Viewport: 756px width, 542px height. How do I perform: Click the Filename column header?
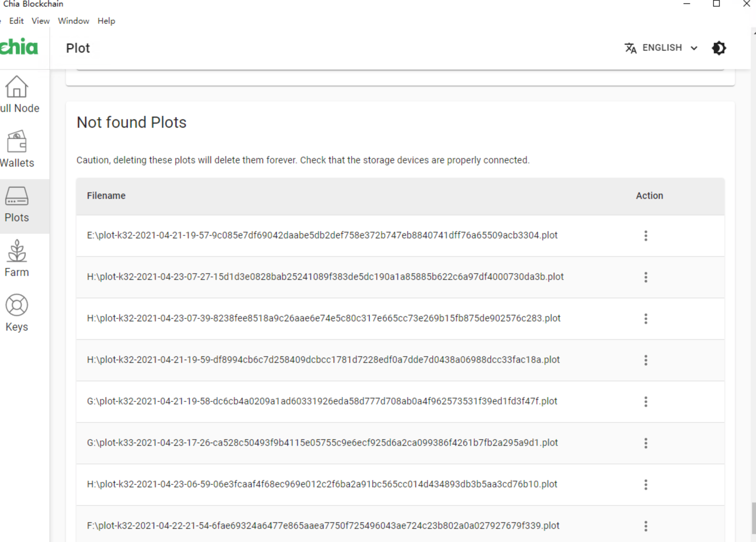click(x=106, y=196)
